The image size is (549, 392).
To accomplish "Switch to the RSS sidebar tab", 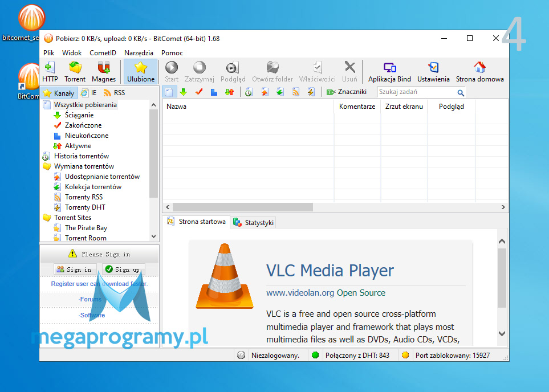I will click(115, 93).
